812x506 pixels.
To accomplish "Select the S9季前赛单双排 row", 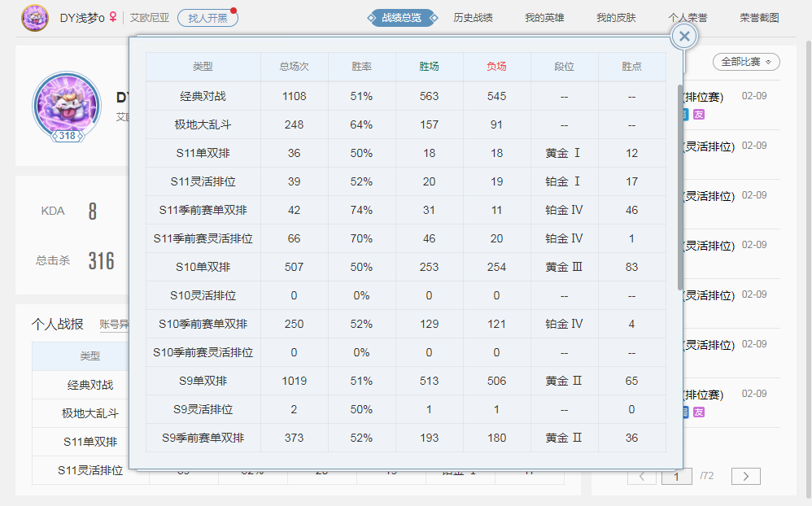I will [406, 438].
